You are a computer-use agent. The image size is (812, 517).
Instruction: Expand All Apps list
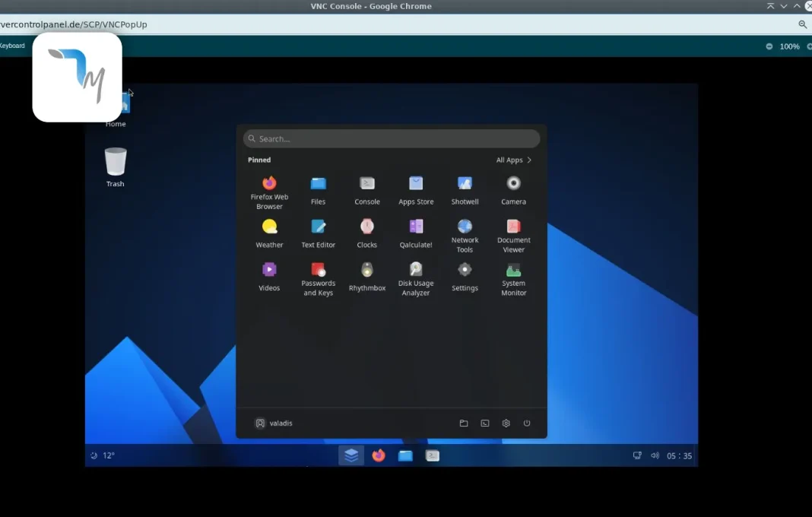(514, 160)
